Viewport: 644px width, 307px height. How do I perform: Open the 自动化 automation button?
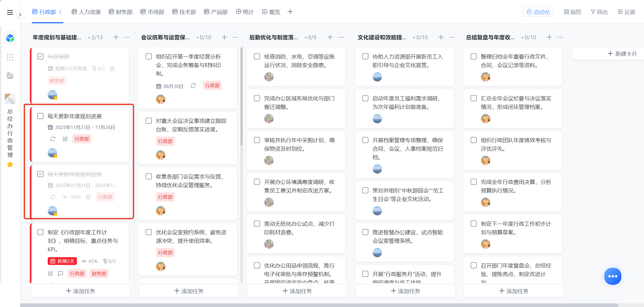(538, 12)
